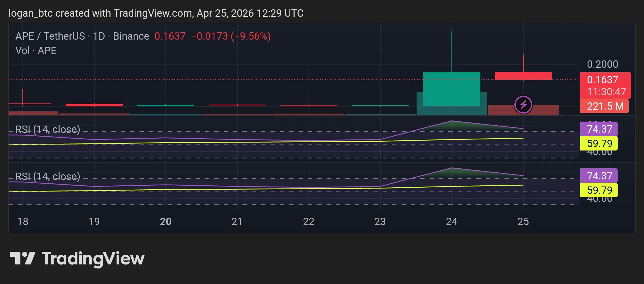Screen dimensions: 644x284
Task: Click the logan_btc created with TradingView.com caption
Action: point(156,13)
